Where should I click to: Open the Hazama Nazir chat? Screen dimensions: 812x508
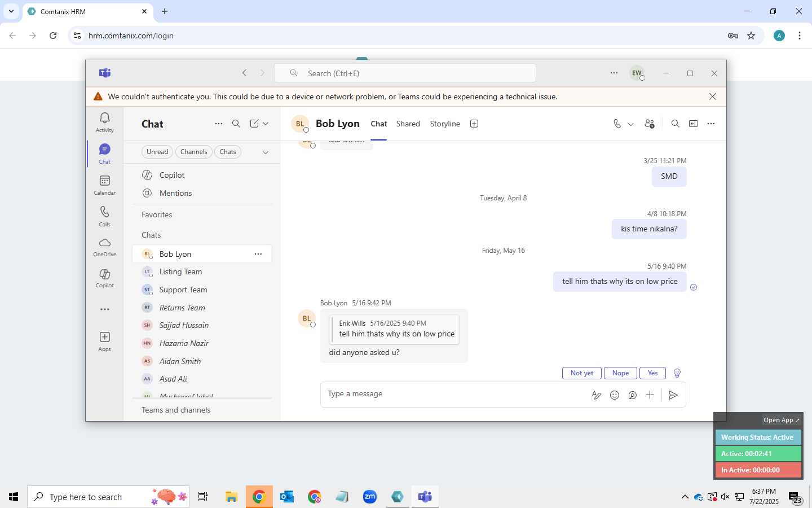[x=202, y=343]
